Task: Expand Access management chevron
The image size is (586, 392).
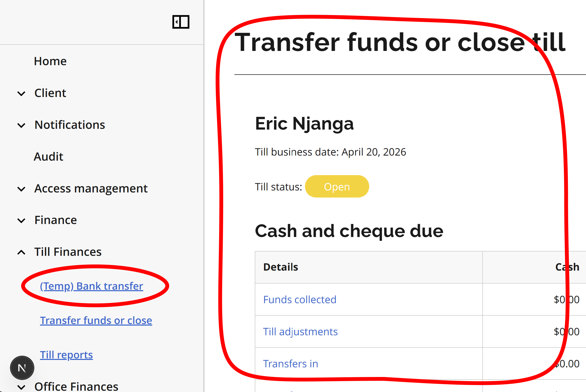Action: [21, 189]
